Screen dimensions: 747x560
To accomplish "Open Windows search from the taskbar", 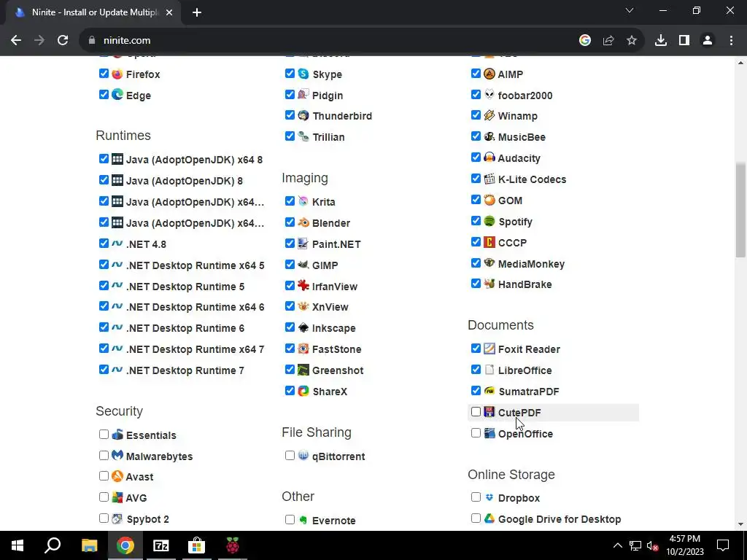I will pos(53,545).
